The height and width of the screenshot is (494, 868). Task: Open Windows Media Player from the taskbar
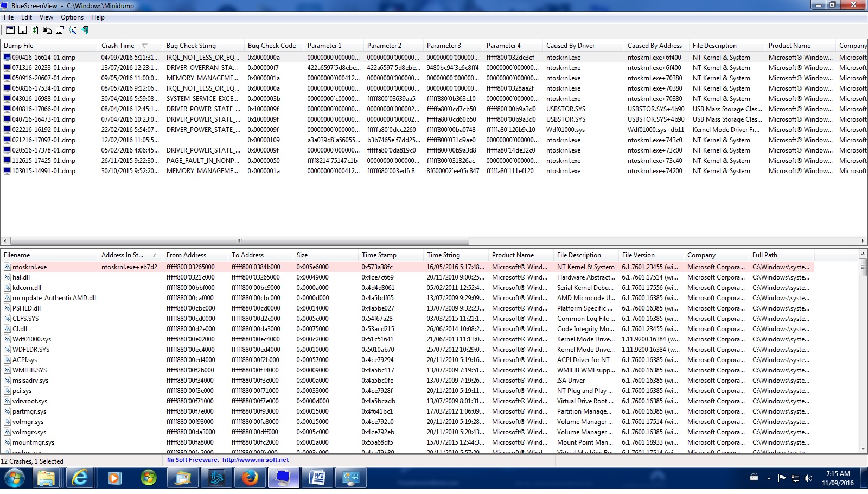pyautogui.click(x=114, y=478)
